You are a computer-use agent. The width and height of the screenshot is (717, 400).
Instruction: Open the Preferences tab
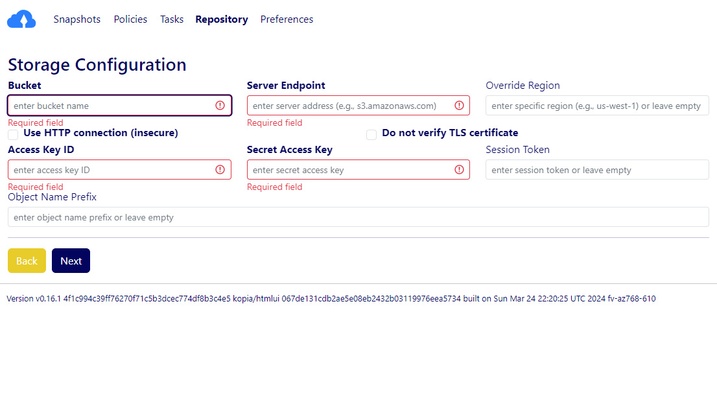point(286,19)
